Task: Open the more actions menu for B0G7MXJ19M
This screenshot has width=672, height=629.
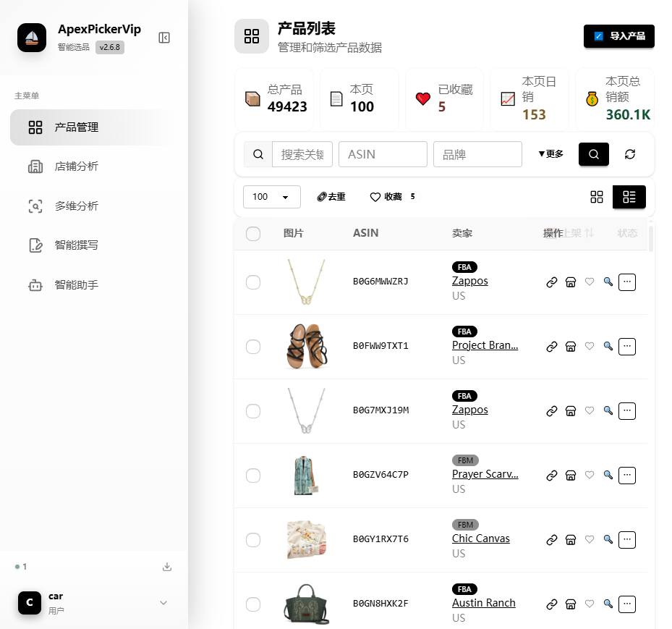Action: pos(627,411)
